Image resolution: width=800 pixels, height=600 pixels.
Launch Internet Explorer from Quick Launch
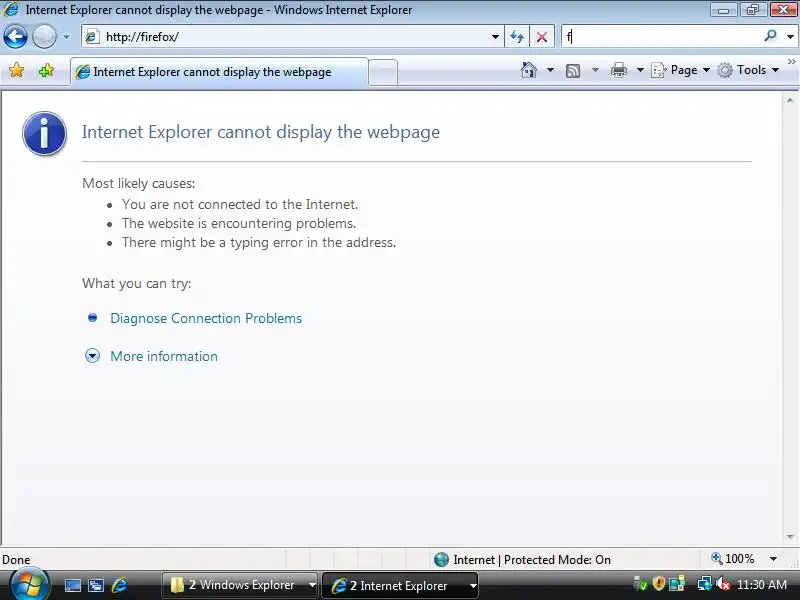[119, 585]
